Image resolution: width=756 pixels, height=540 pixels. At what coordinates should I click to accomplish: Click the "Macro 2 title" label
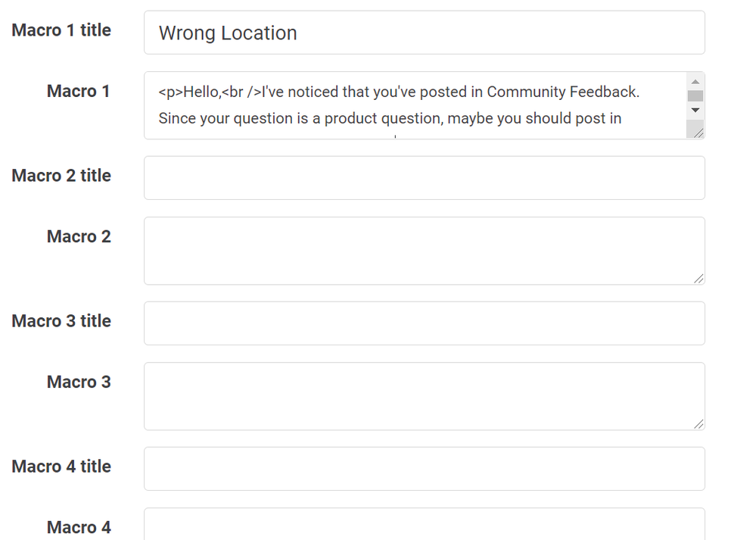pyautogui.click(x=61, y=175)
